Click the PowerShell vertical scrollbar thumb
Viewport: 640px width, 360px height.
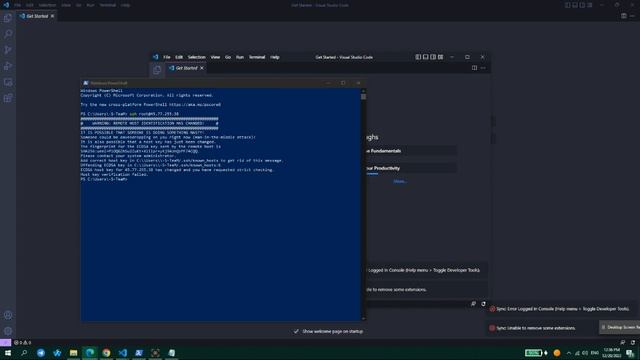363,97
